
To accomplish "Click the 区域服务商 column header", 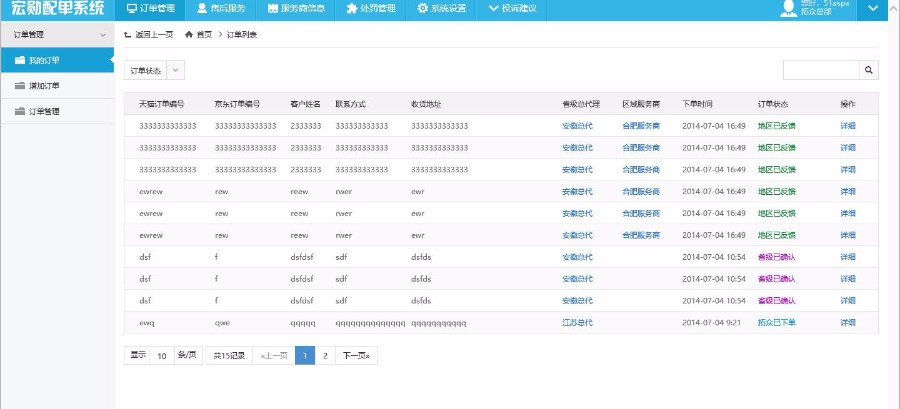I will click(641, 104).
